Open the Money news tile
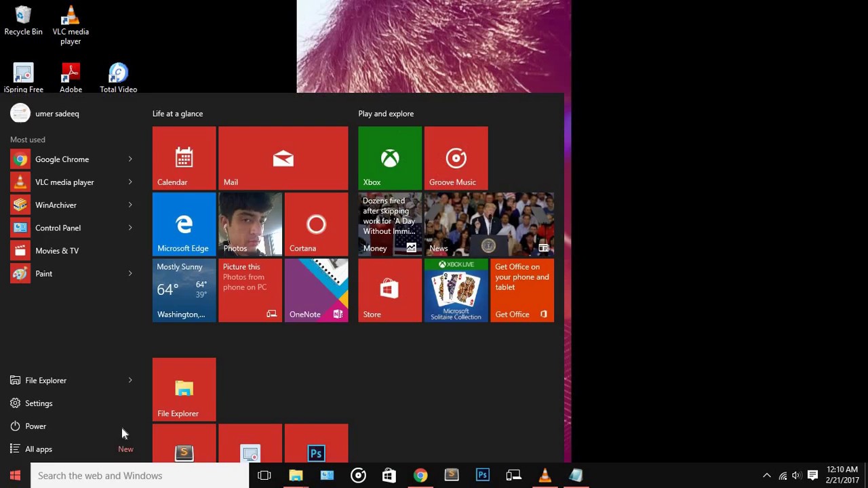The width and height of the screenshot is (868, 488). point(390,224)
